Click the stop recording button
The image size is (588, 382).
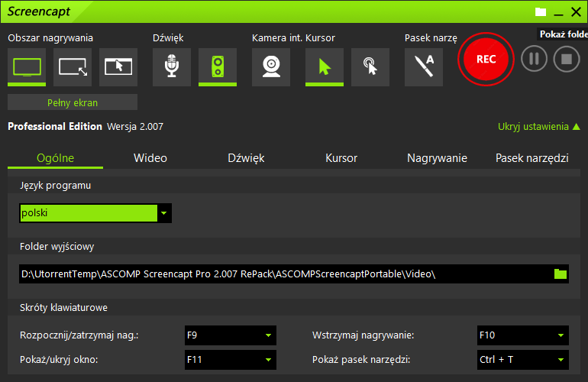(x=567, y=59)
